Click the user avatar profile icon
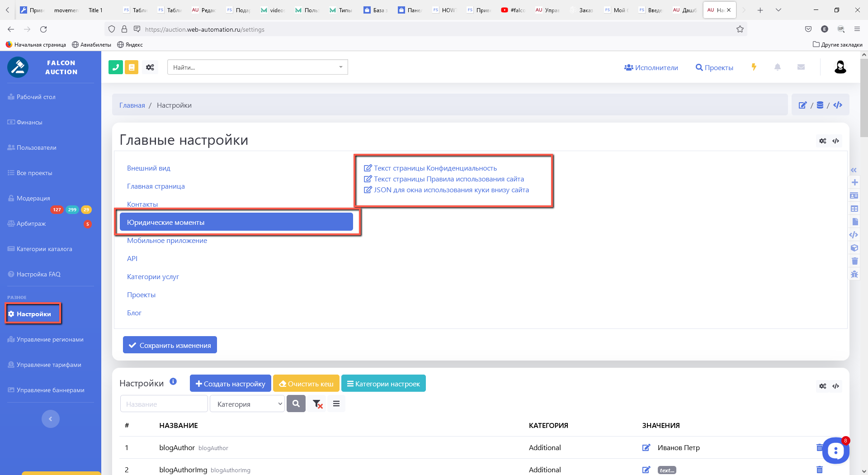The width and height of the screenshot is (868, 475). point(840,67)
